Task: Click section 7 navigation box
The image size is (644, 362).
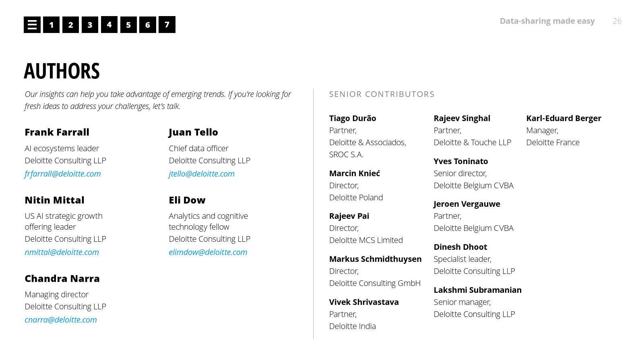Action: [167, 25]
